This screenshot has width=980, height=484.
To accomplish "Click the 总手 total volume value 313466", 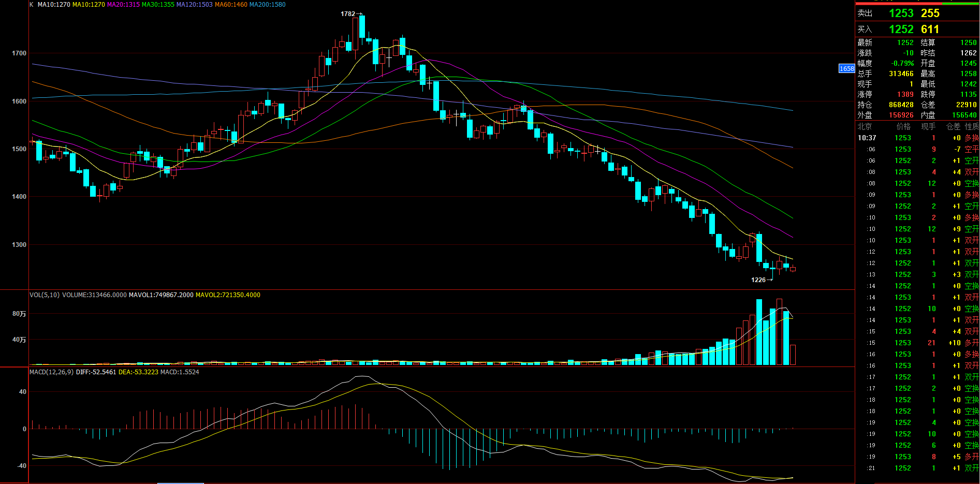I will [901, 74].
